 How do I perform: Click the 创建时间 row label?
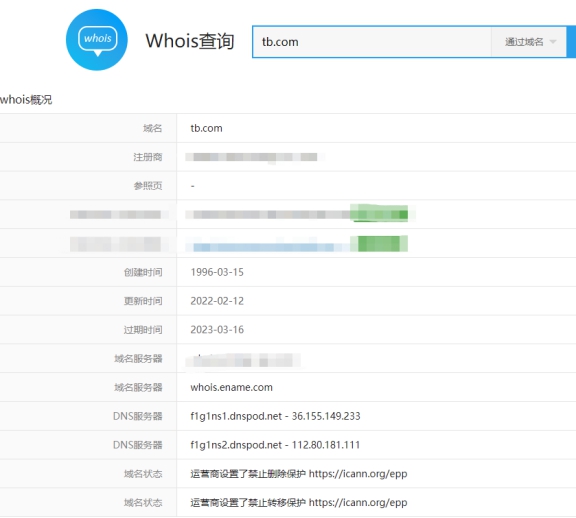[143, 272]
